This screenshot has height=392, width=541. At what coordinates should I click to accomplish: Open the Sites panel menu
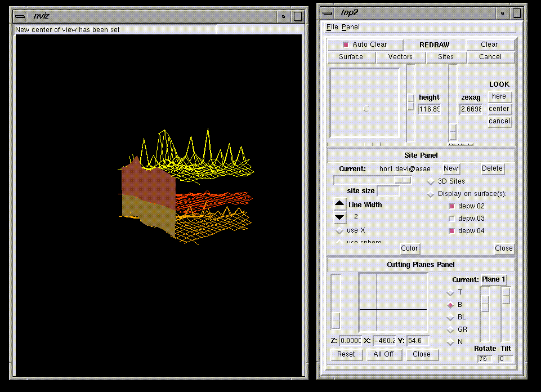point(445,57)
